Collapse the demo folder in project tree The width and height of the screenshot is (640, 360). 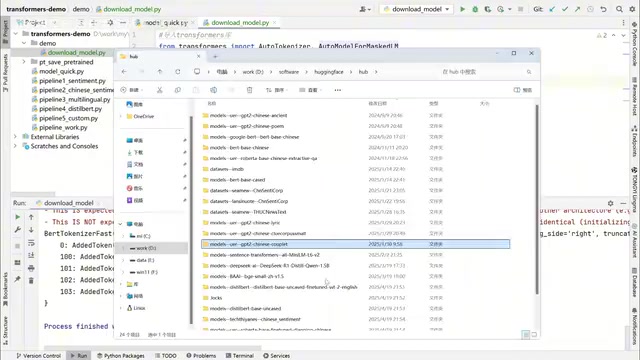coord(24,43)
